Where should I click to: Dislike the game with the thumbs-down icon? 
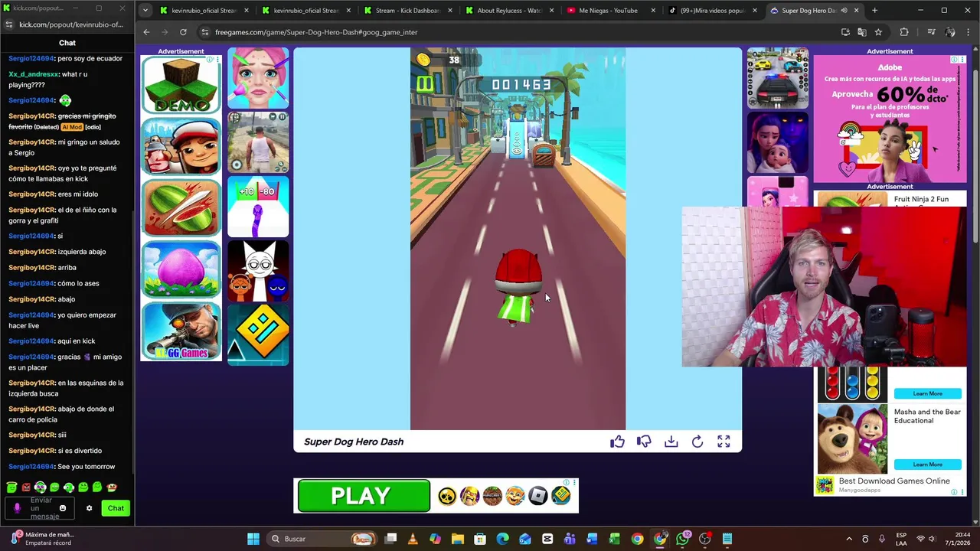tap(644, 442)
